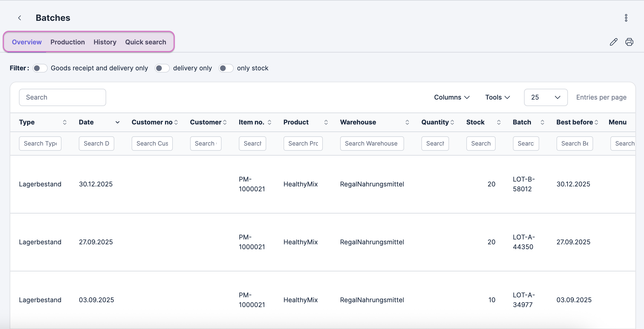The width and height of the screenshot is (644, 329).
Task: Click the main Search input field
Action: coord(62,97)
